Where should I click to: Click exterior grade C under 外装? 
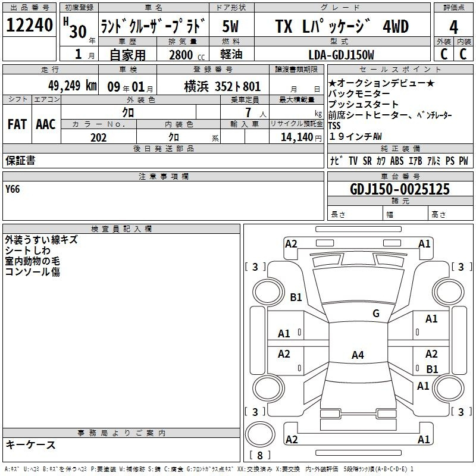point(444,54)
